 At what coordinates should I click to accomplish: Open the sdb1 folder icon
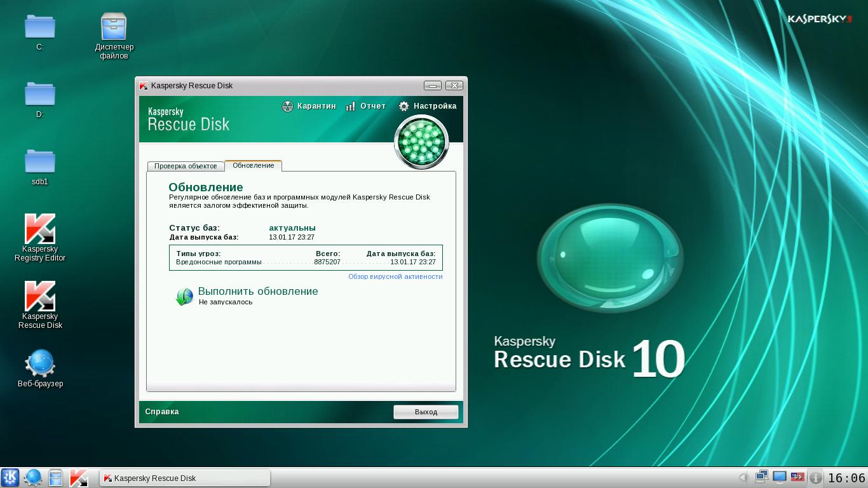coord(39,161)
